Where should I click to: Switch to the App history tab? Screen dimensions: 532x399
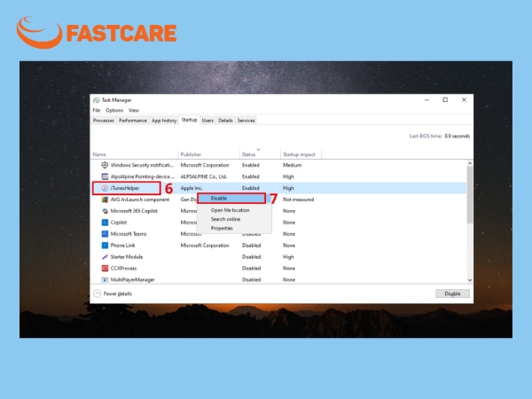point(164,121)
